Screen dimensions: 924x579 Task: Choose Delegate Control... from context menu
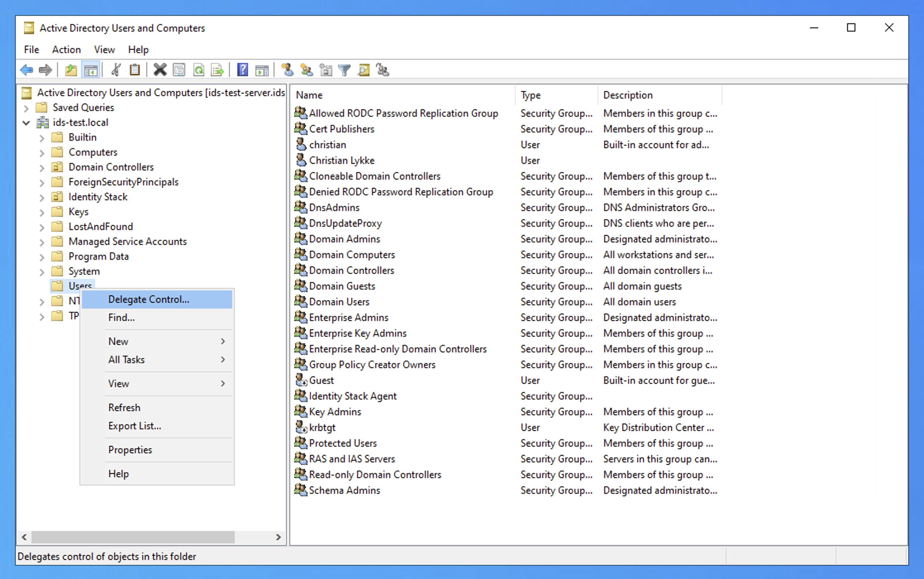pos(157,299)
